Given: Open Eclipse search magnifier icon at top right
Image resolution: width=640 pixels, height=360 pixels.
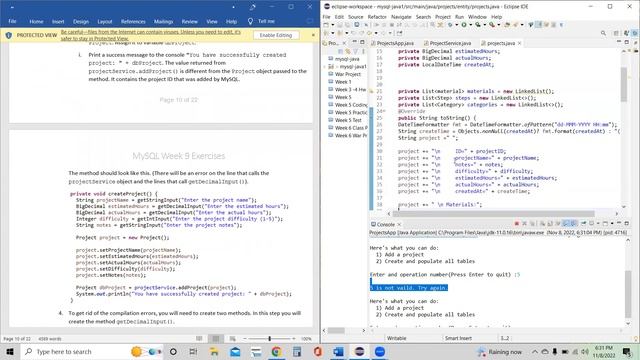Looking at the screenshot, I should (603, 33).
